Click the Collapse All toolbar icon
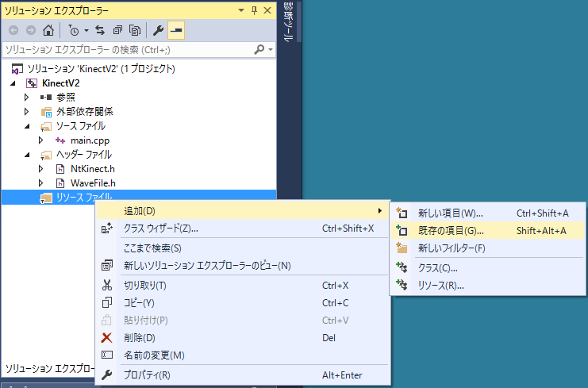Screen dimensions: 588x388 tap(117, 31)
